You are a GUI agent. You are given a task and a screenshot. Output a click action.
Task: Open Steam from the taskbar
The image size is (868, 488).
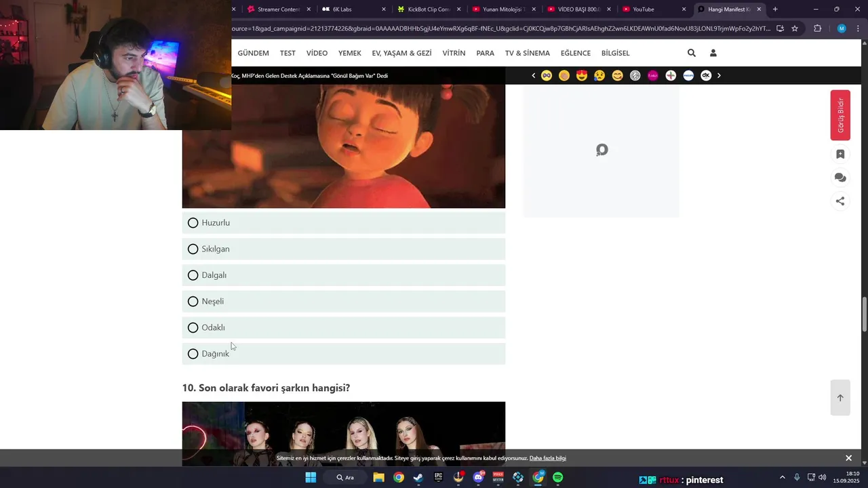click(418, 477)
